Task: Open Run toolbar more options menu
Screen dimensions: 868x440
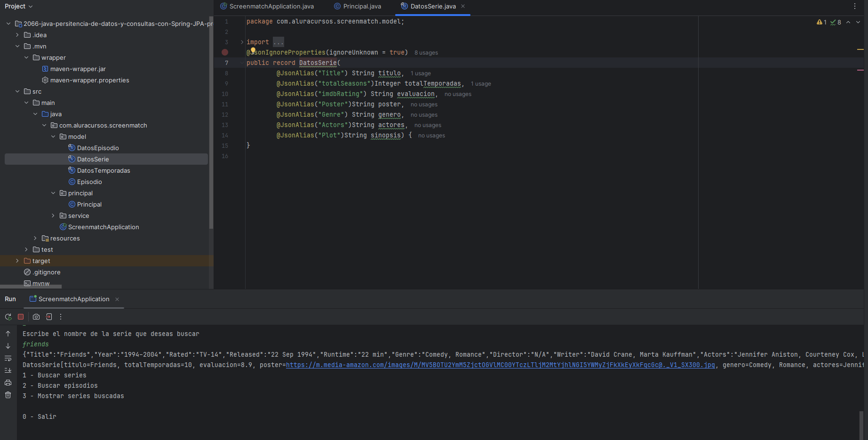Action: tap(61, 317)
